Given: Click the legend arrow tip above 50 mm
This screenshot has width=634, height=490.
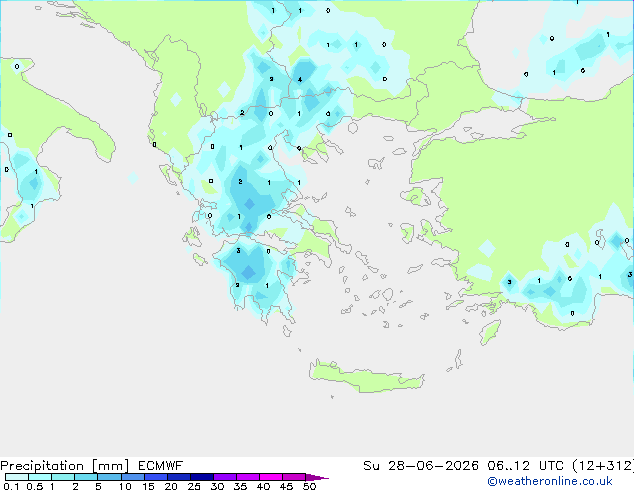Looking at the screenshot, I should coord(317,477).
